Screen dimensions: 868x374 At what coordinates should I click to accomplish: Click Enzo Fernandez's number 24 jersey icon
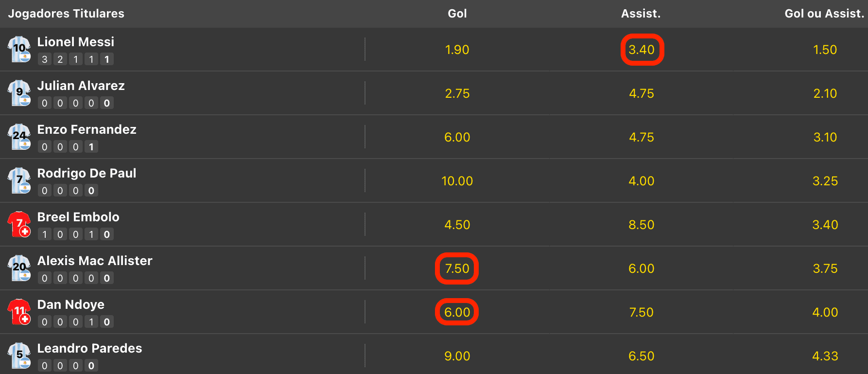click(19, 137)
